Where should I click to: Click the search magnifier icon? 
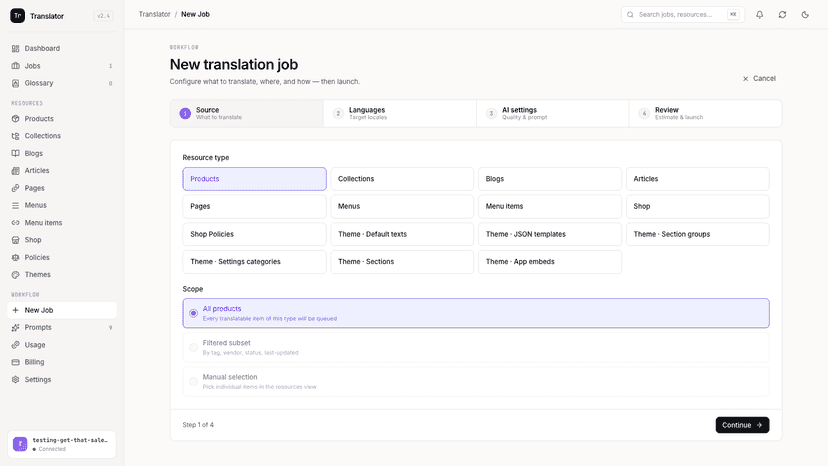point(630,15)
